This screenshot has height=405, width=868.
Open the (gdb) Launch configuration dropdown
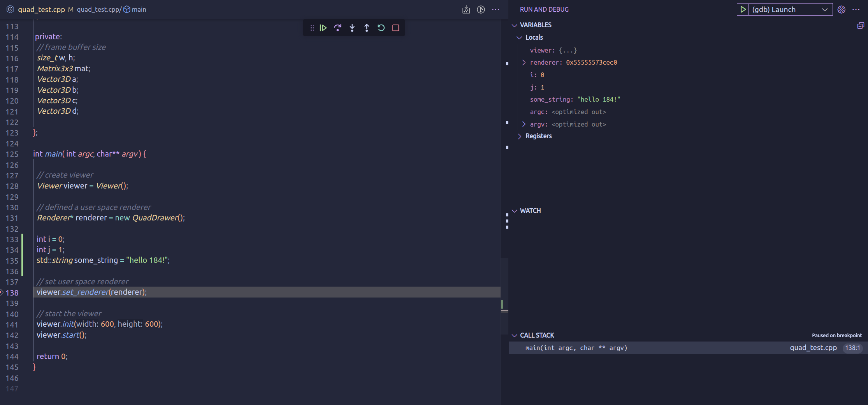coord(824,9)
